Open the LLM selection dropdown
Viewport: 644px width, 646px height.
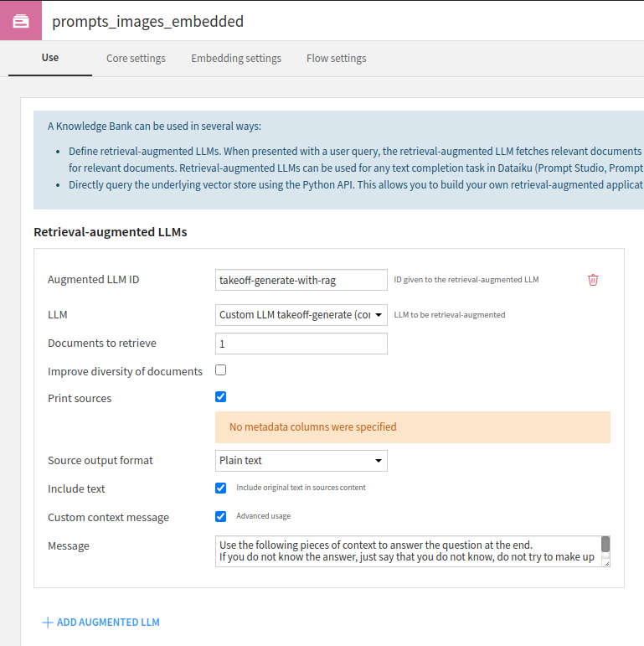click(301, 315)
